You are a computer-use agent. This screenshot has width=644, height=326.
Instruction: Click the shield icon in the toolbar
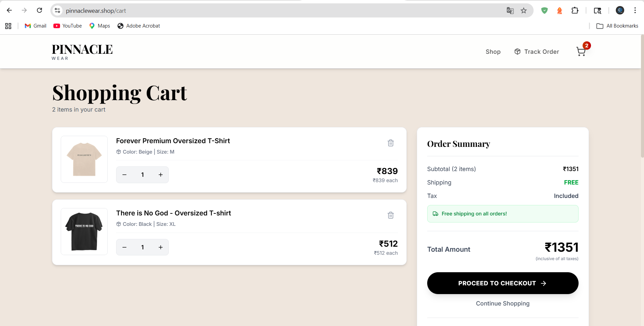pos(544,10)
